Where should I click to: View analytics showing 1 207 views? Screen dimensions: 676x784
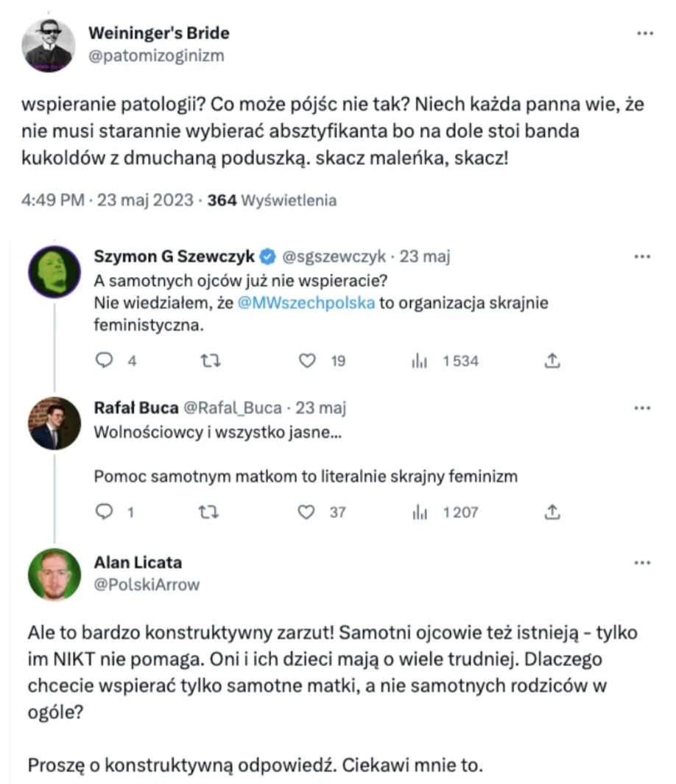pos(420,512)
